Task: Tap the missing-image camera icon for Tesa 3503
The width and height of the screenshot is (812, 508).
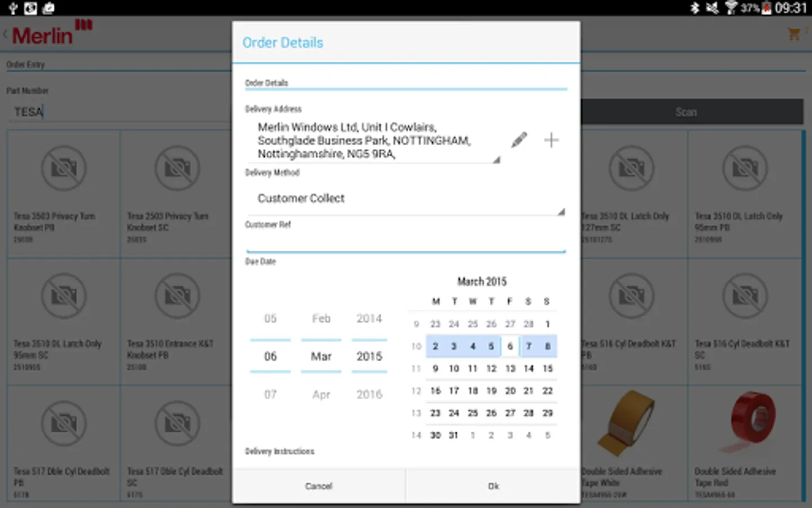Action: (63, 168)
